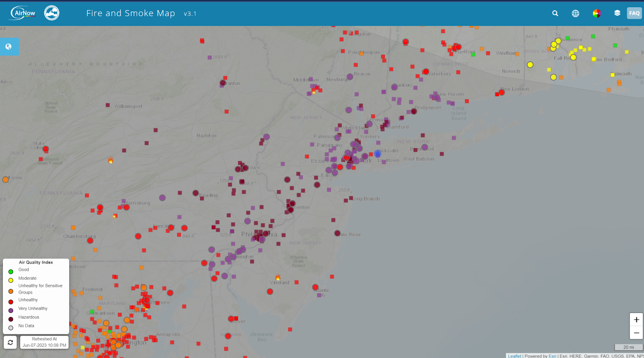Click the Hazardous maroon legend swatch
Screen dimensions: 644x358
[11, 319]
